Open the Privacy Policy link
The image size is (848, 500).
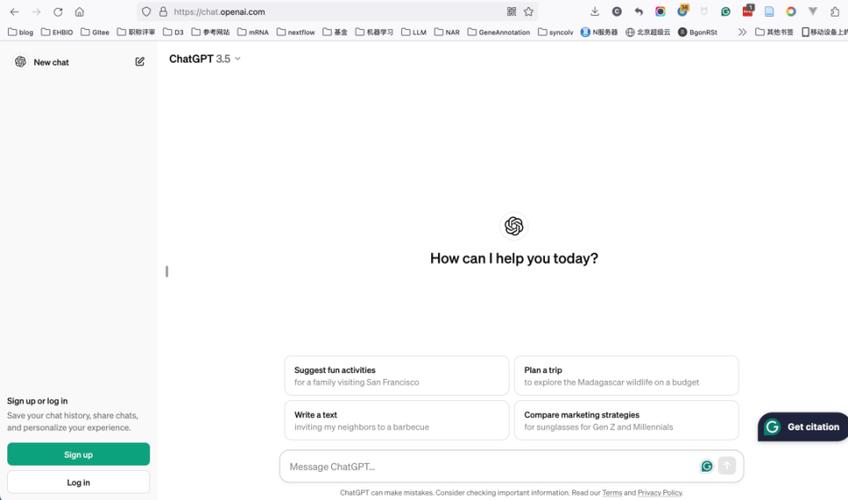660,492
